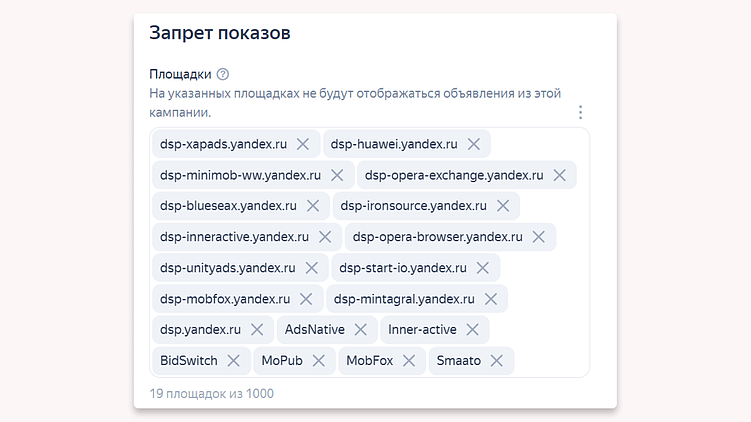Open the help tooltip next to Площадки

tap(223, 74)
